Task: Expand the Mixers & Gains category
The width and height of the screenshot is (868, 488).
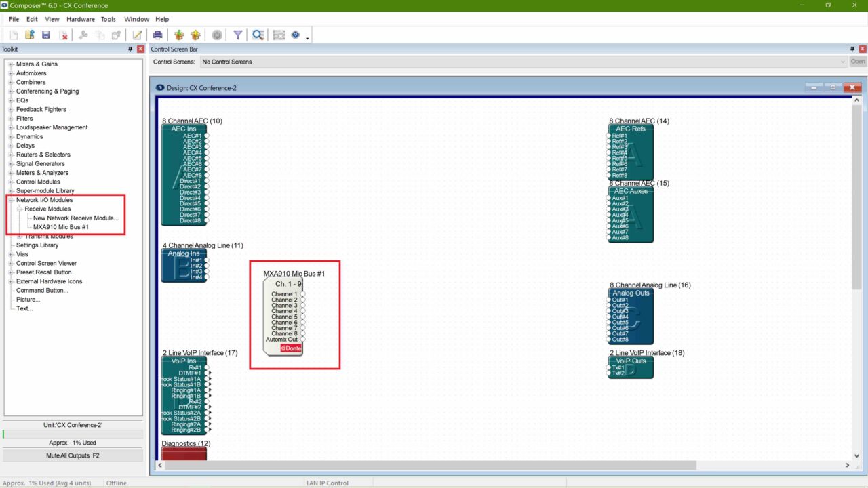Action: tap(10, 64)
